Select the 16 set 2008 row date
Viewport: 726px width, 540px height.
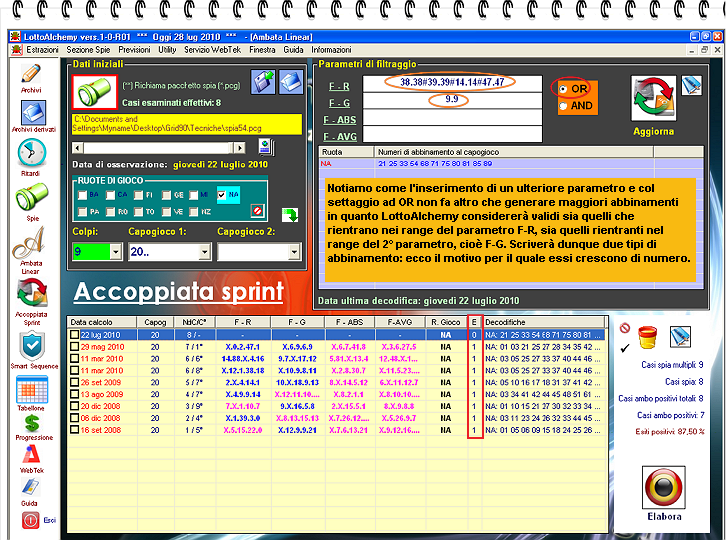[101, 430]
